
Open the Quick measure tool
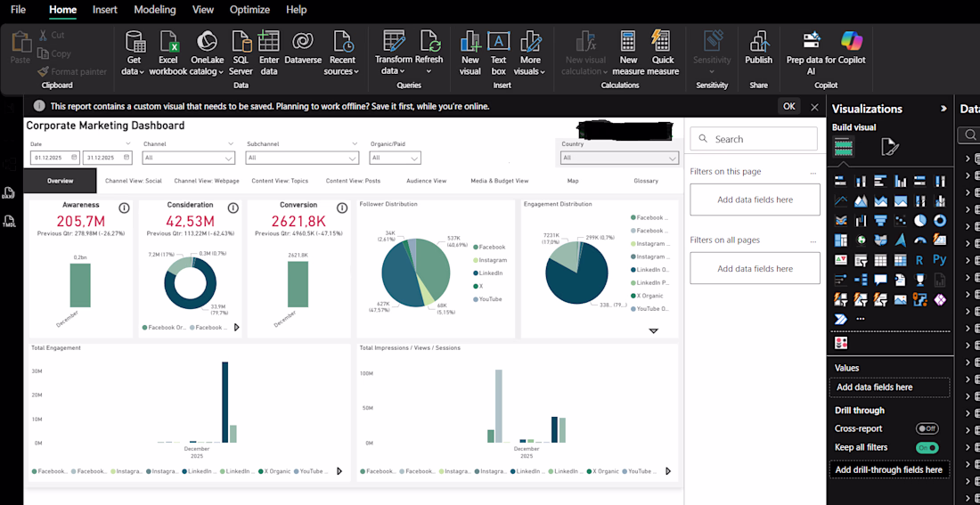pos(663,43)
